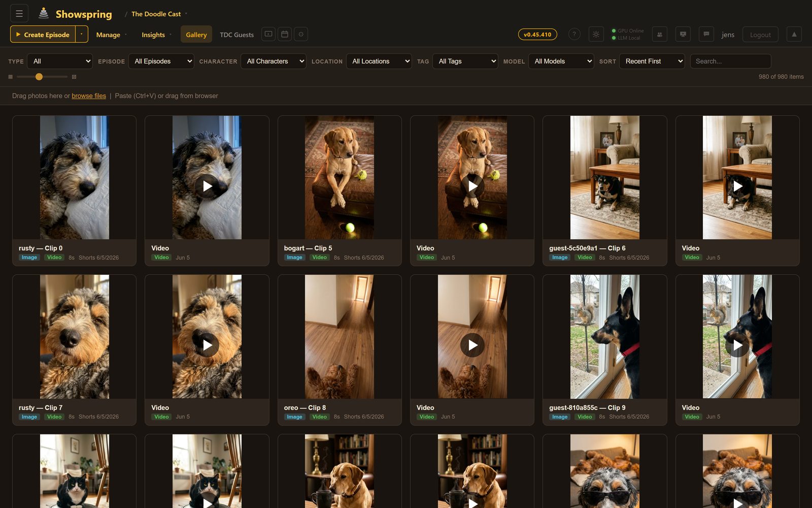Click the v0.45.410 version badge
This screenshot has height=508, width=812.
tap(537, 34)
